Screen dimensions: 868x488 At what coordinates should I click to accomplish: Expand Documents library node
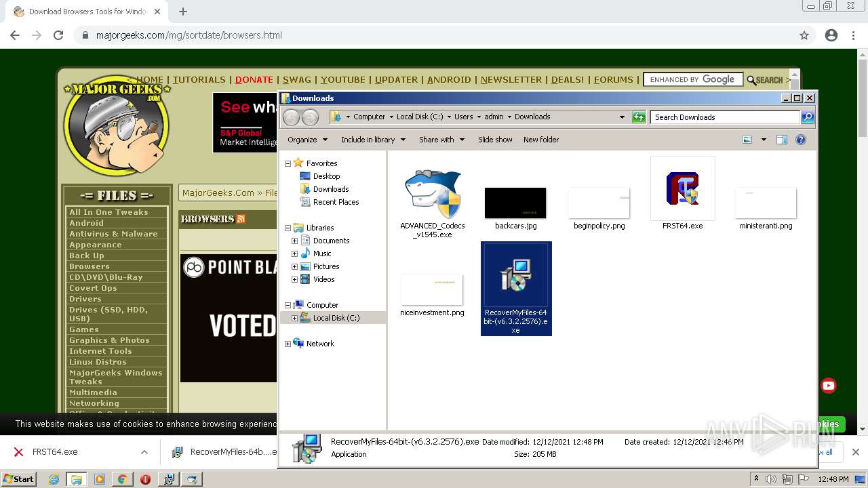[294, 241]
